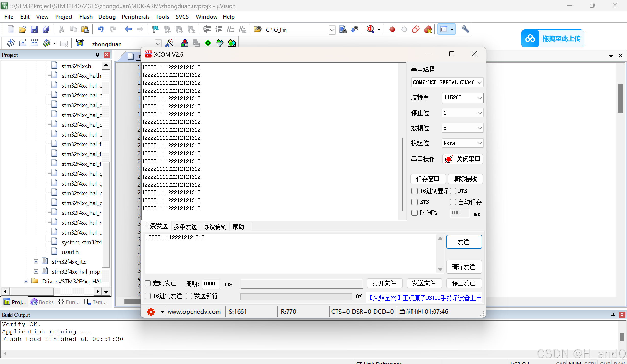Click the LOAD download-to-flash icon

80,43
